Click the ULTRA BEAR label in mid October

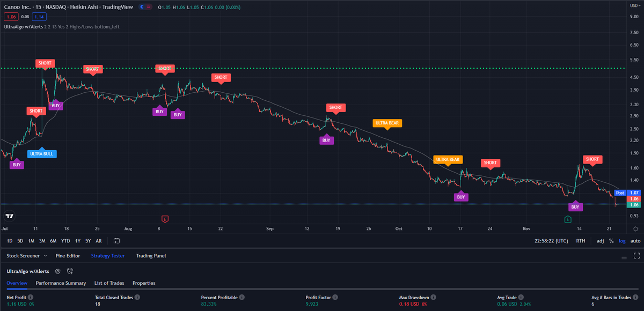tap(448, 160)
